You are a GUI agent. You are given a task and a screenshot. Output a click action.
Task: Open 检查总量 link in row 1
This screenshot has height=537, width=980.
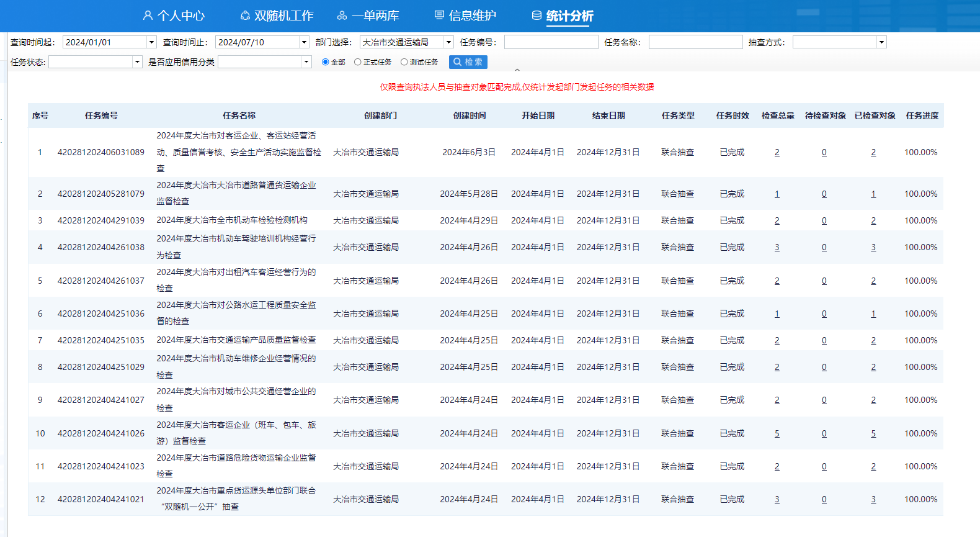(x=777, y=153)
